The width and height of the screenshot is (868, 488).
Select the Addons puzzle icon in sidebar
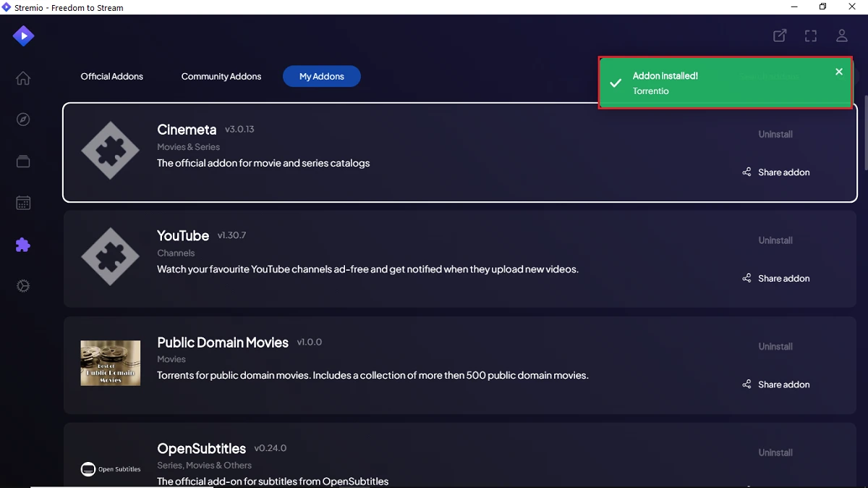[x=23, y=245]
